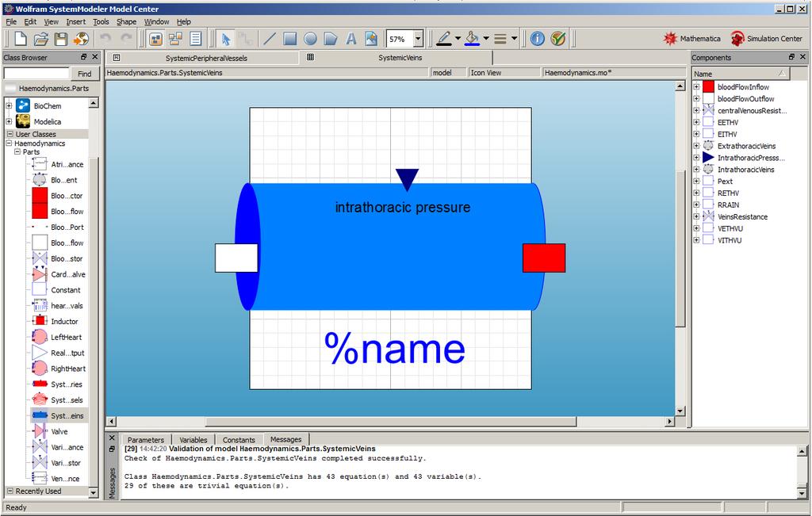Open the Shape menu
Viewport: 812px width, 516px height.
point(126,21)
